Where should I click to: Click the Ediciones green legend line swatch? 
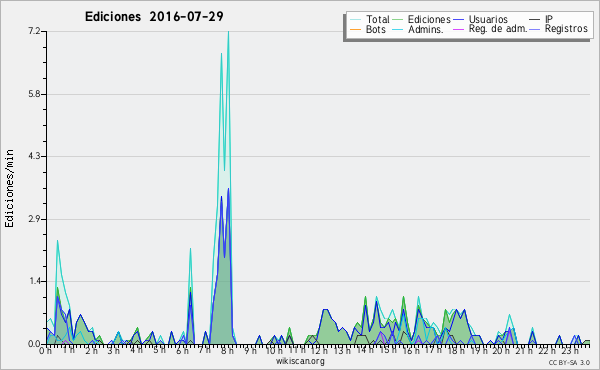click(398, 20)
